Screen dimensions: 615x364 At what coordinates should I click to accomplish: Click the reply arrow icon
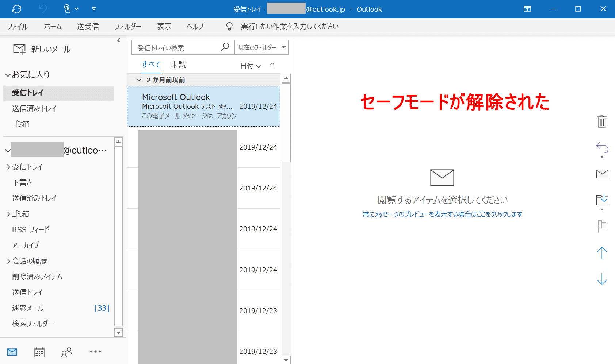click(x=602, y=147)
